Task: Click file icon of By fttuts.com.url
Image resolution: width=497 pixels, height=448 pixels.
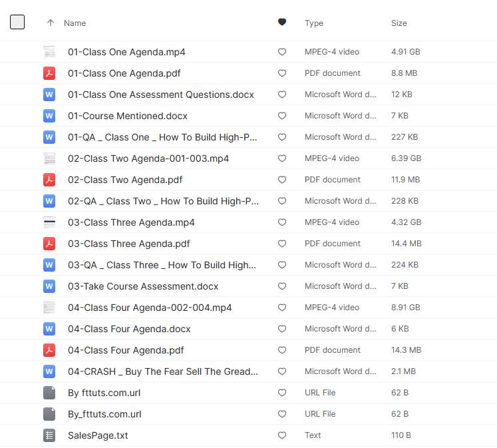Action: [x=49, y=393]
